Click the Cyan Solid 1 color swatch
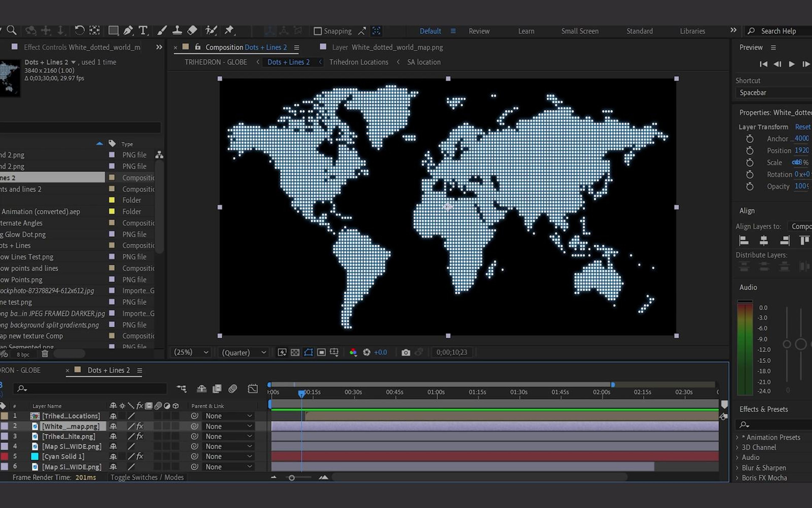 pyautogui.click(x=34, y=456)
